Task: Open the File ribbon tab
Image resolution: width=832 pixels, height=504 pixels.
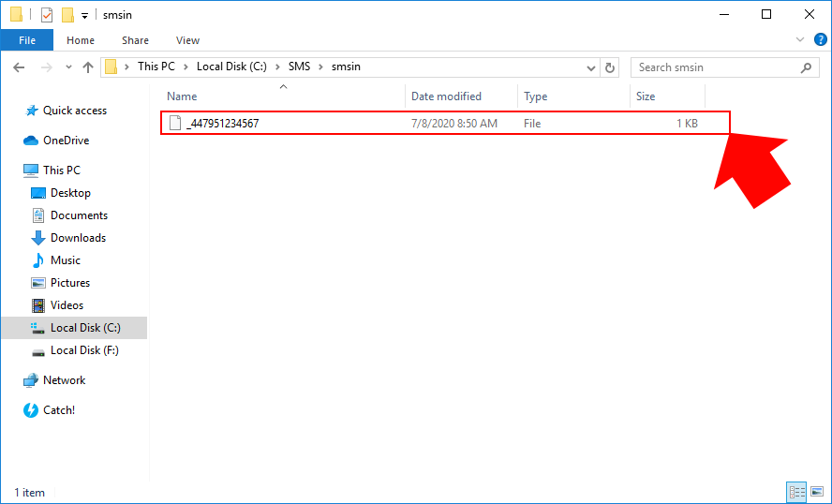Action: (x=27, y=40)
